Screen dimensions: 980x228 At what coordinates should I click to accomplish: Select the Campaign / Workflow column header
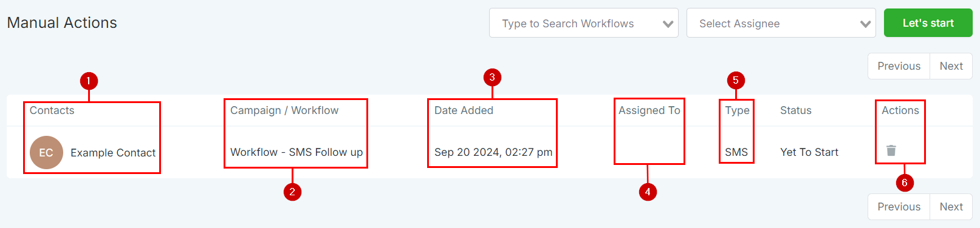284,110
